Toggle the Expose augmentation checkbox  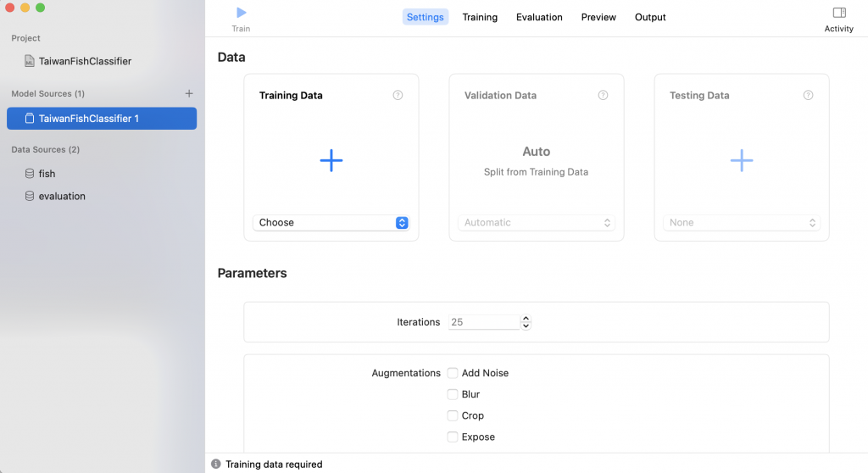[x=453, y=437]
